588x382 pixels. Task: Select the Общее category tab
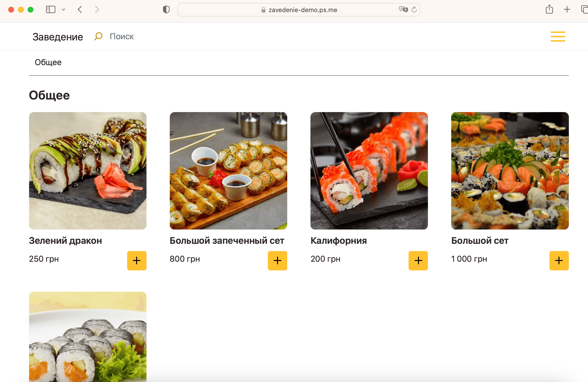(48, 62)
